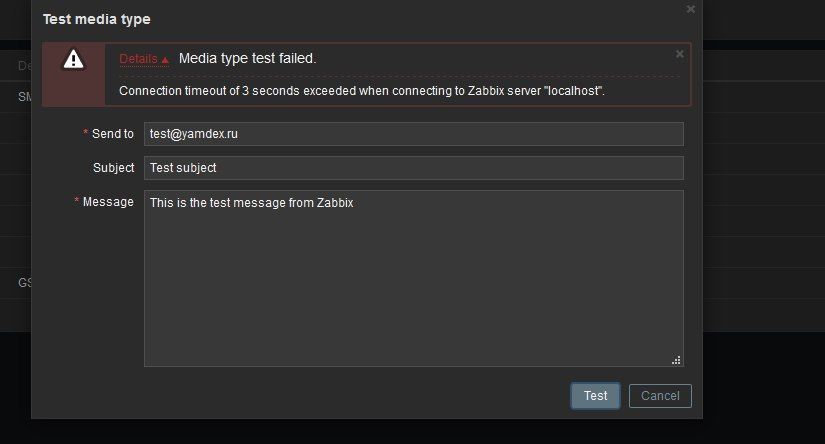Viewport: 825px width, 444px height.
Task: Focus the Send to email field
Action: [413, 134]
